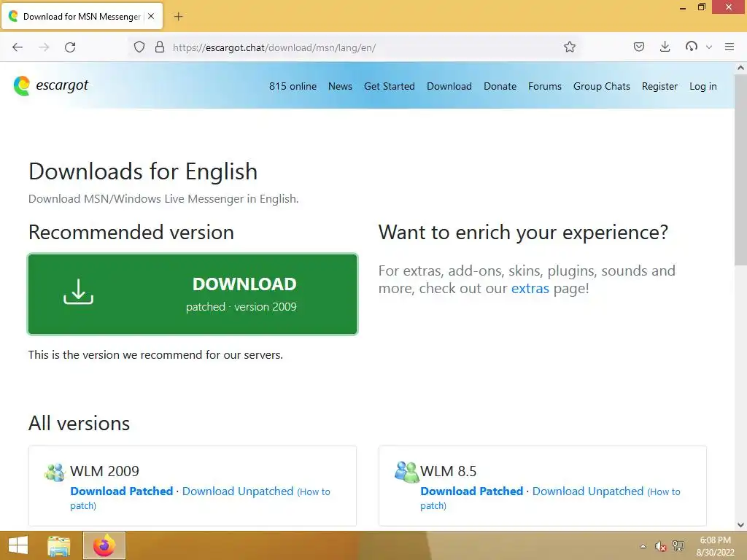Image resolution: width=747 pixels, height=560 pixels.
Task: Minimize the Firefox window
Action: 683,7
